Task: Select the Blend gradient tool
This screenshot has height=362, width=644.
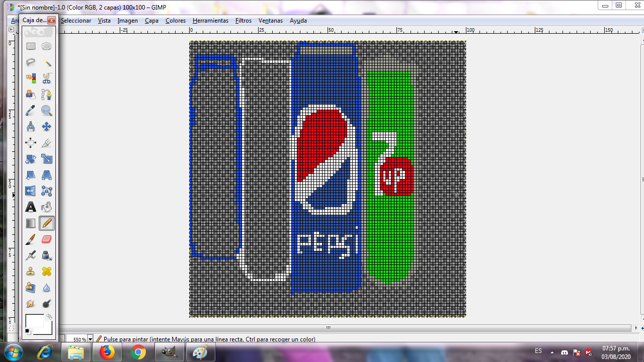Action: pyautogui.click(x=31, y=223)
